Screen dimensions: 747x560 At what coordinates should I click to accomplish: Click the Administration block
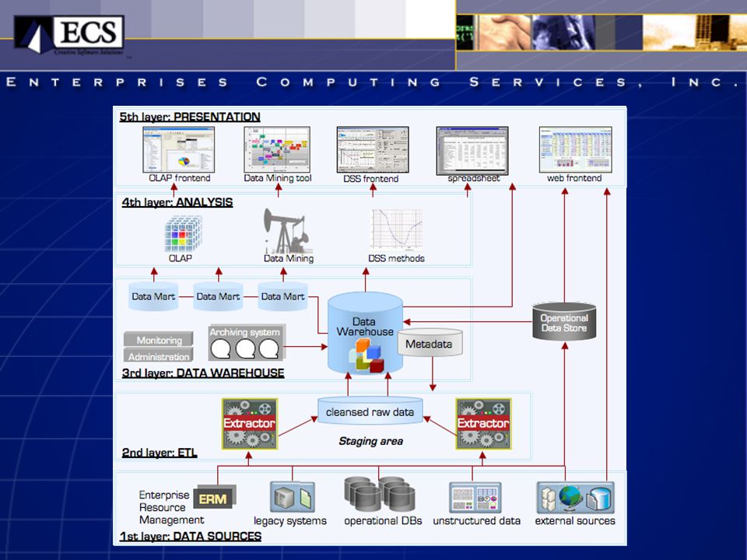point(159,355)
